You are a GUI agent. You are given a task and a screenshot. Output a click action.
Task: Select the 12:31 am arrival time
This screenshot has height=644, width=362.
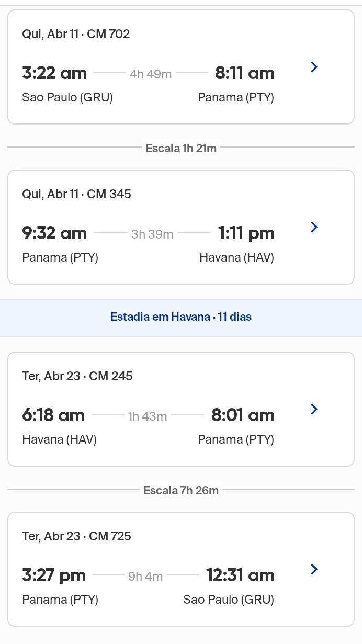point(241,575)
